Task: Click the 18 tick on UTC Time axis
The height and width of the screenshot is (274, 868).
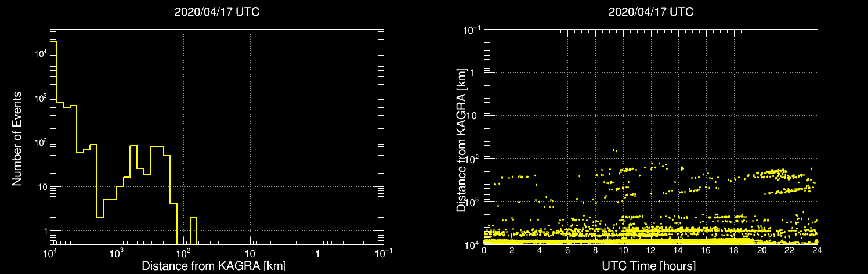Action: click(734, 250)
